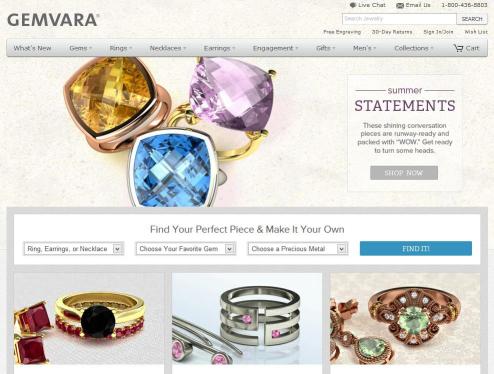Open the Engagement menu
494x374 pixels.
pyautogui.click(x=275, y=48)
